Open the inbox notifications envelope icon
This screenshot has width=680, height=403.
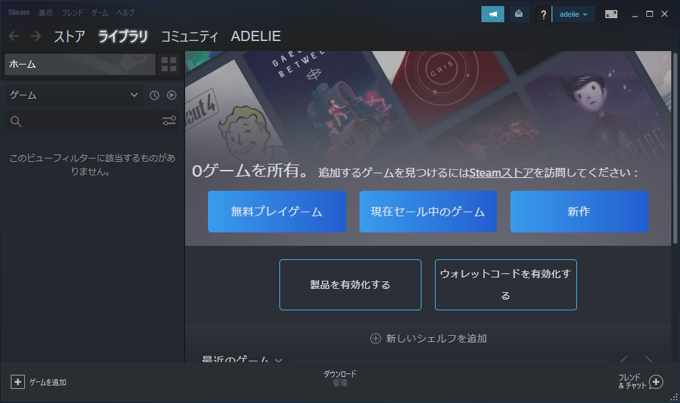click(519, 14)
